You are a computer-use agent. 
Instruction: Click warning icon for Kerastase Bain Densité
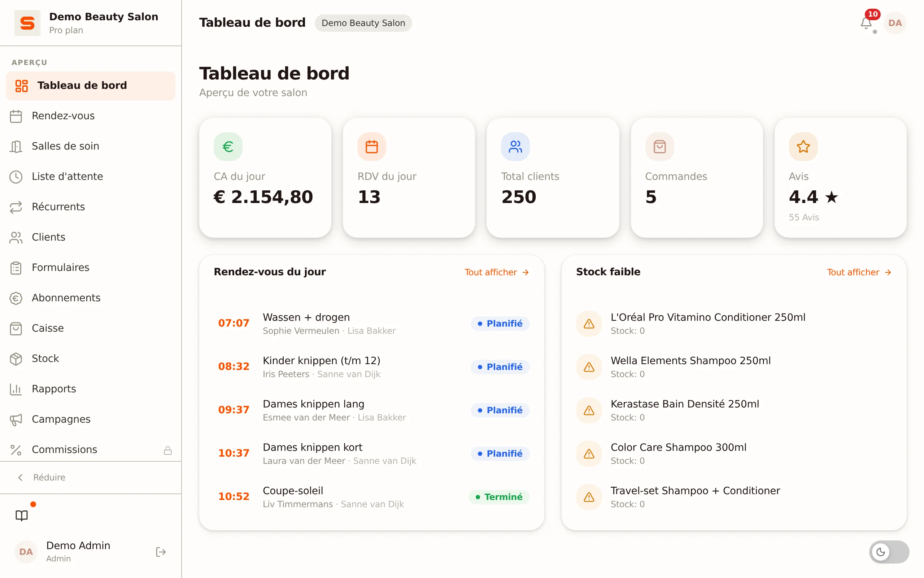pos(589,410)
